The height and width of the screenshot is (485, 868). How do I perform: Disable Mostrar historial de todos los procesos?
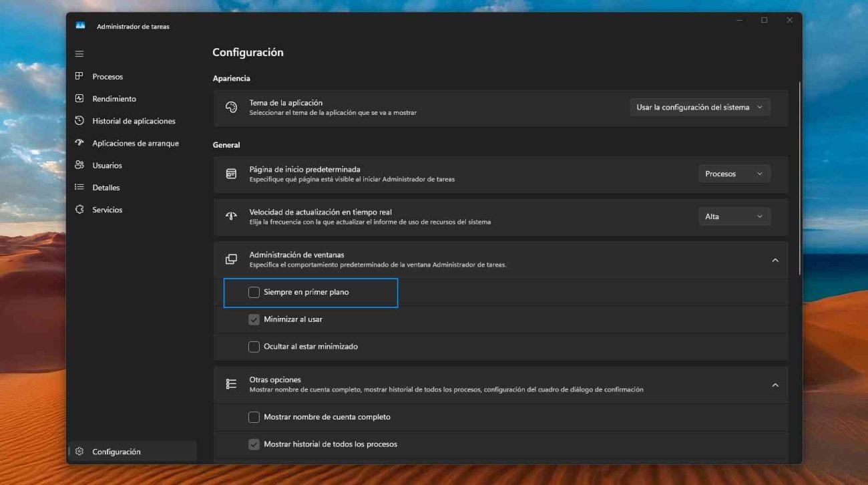(x=253, y=444)
